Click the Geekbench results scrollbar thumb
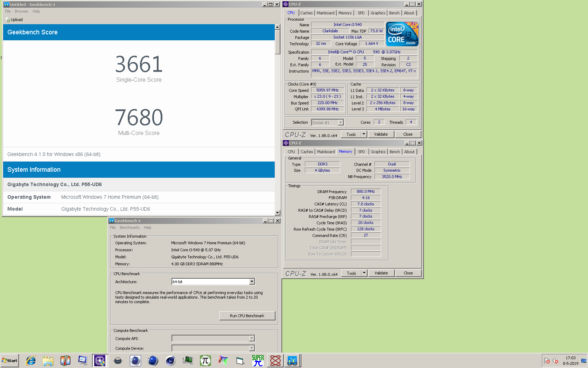 tap(278, 42)
